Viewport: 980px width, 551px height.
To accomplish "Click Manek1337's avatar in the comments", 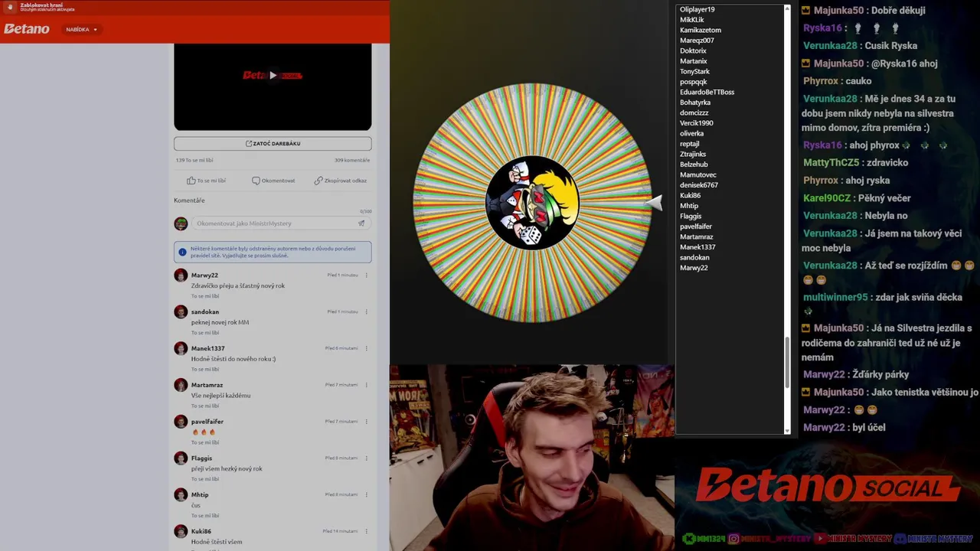I will pos(181,349).
